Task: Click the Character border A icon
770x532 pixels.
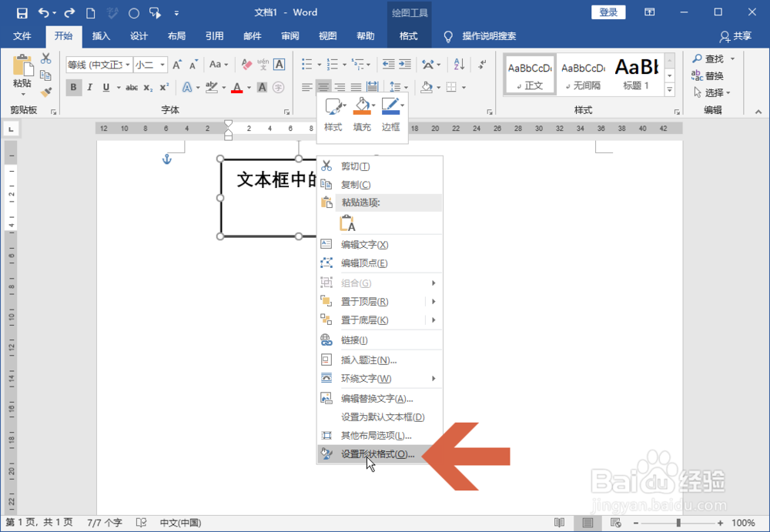Action: click(279, 65)
